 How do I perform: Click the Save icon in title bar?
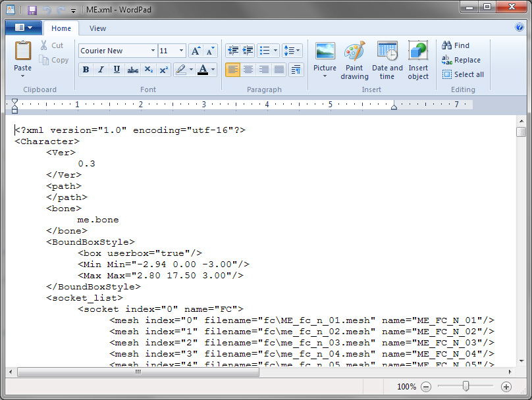coord(32,10)
